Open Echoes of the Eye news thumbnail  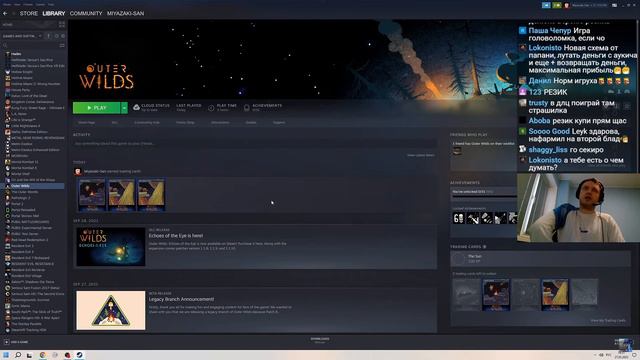point(111,247)
